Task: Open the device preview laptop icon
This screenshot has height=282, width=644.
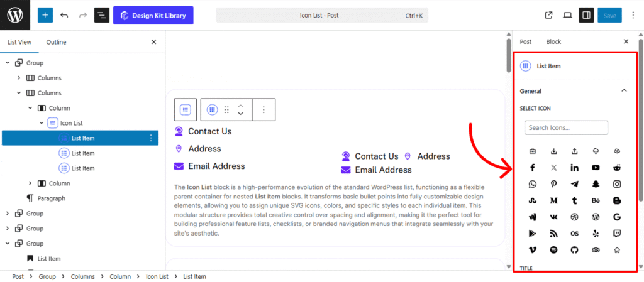Action: [567, 15]
